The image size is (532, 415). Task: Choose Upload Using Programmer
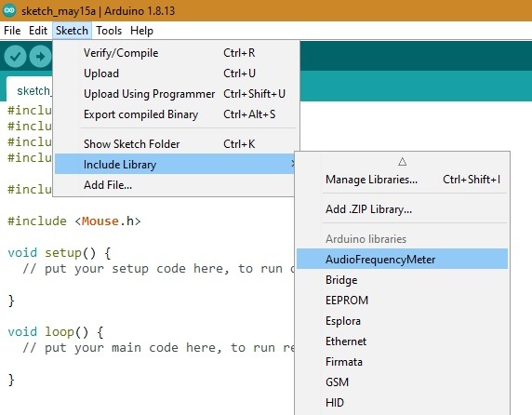(x=176, y=94)
